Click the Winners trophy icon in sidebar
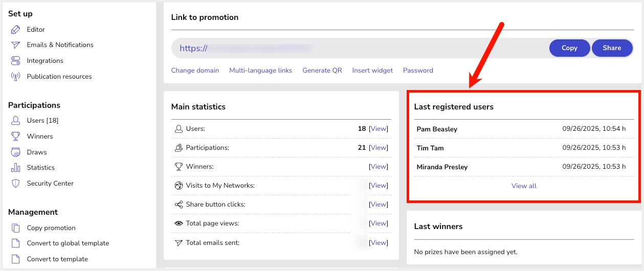644x271 pixels. click(x=15, y=137)
